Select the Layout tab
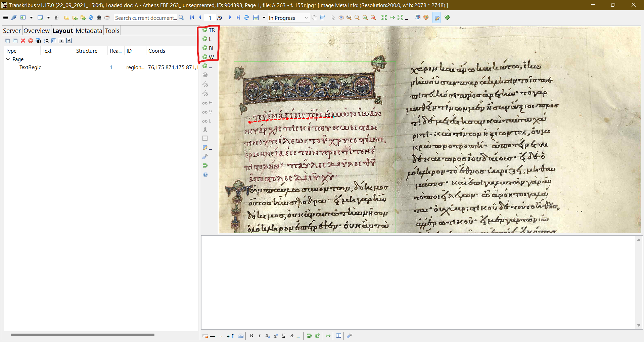The width and height of the screenshot is (644, 342). tap(62, 31)
